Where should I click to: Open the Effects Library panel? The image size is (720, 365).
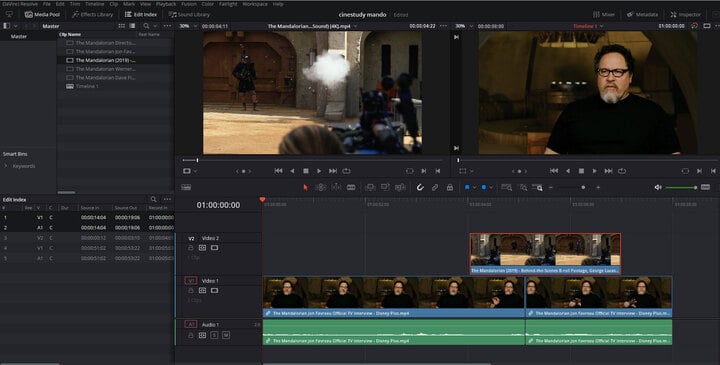click(93, 14)
